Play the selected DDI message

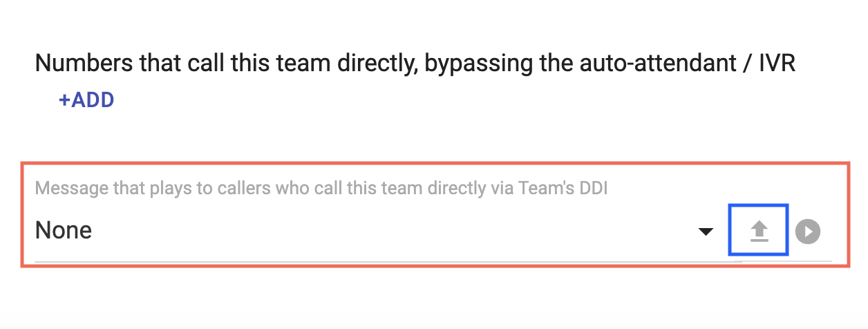[808, 231]
